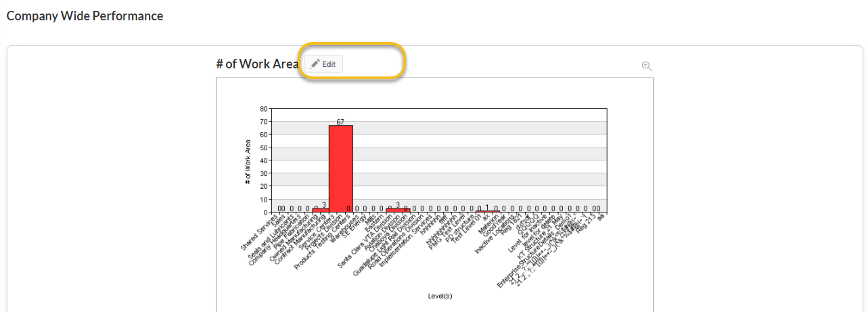Click the 'Implementation Services' axis label

(405, 242)
